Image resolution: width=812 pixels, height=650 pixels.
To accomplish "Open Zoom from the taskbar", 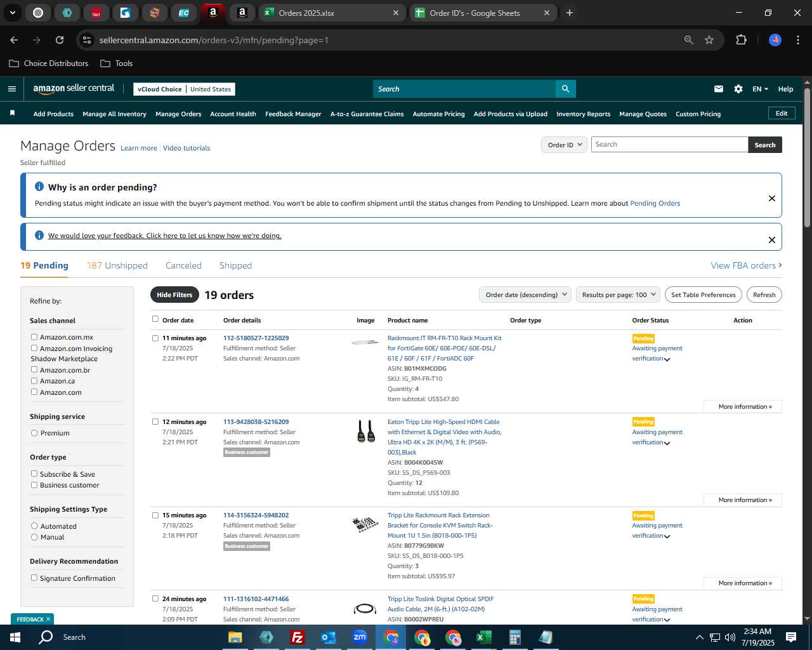I will (x=360, y=637).
